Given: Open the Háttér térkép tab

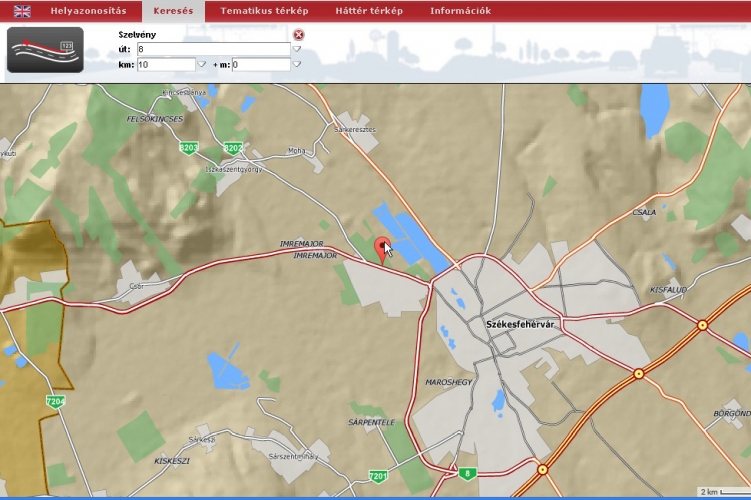Looking at the screenshot, I should tap(368, 11).
